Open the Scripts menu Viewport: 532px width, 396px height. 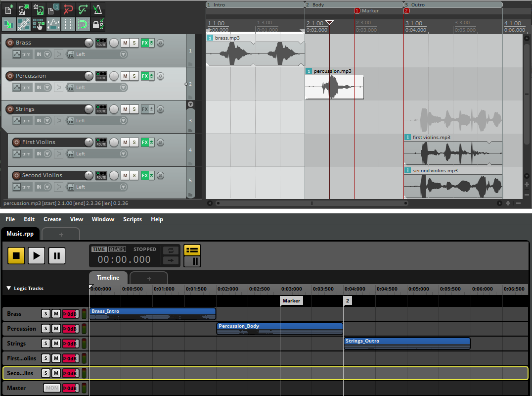coord(132,219)
